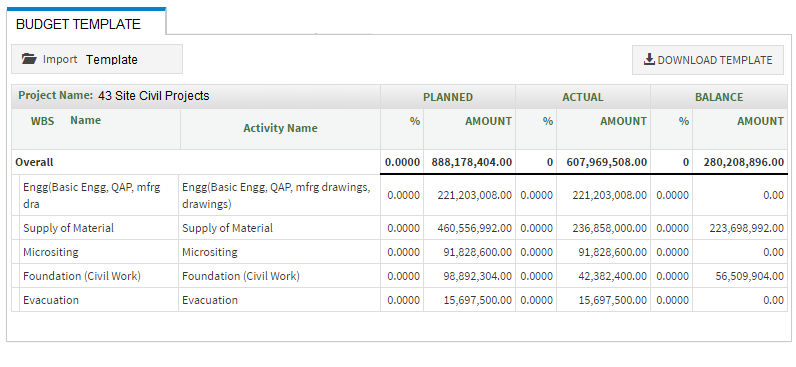
Task: Click actual amount 42,382,400.00
Action: pos(613,277)
